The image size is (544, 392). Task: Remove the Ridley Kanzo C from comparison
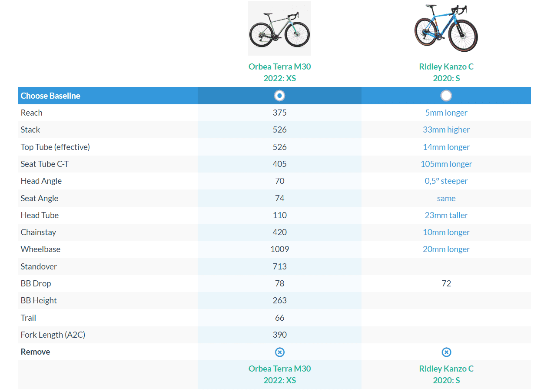(446, 352)
